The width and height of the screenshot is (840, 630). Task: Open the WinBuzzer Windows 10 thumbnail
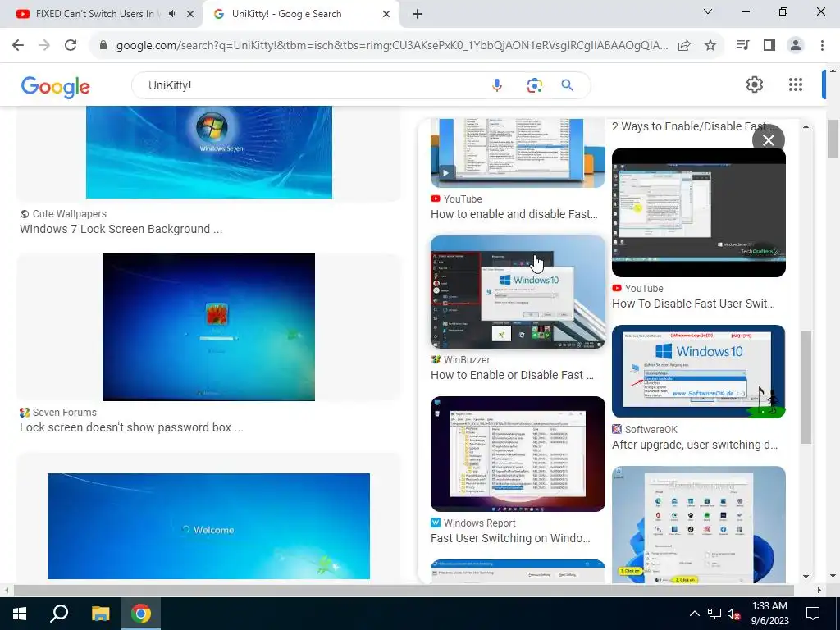pos(518,292)
